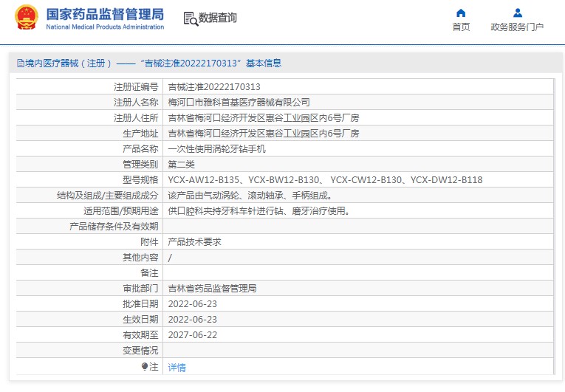This screenshot has width=565, height=392.
Task: Click the registrant name 梅河口市雅科首基医疗器械有限公司
Action: [x=239, y=102]
